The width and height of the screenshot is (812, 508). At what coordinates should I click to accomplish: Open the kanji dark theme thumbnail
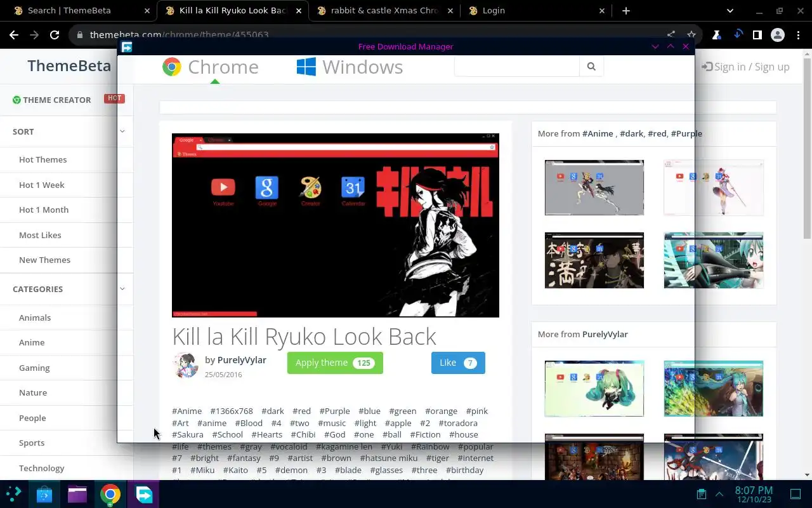(x=594, y=260)
